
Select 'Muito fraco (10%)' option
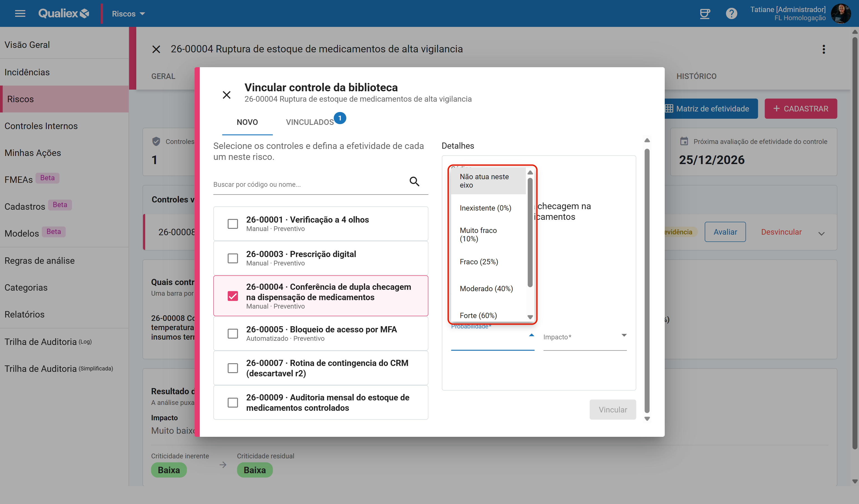coord(488,235)
